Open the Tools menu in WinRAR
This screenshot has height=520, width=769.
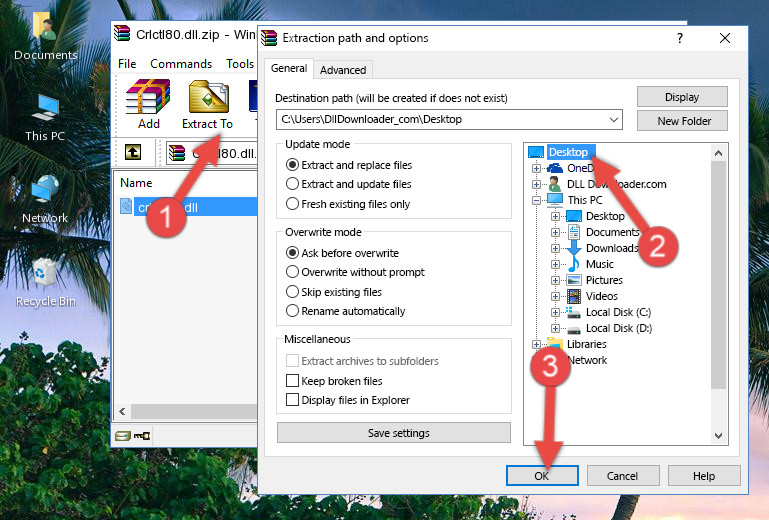click(240, 64)
